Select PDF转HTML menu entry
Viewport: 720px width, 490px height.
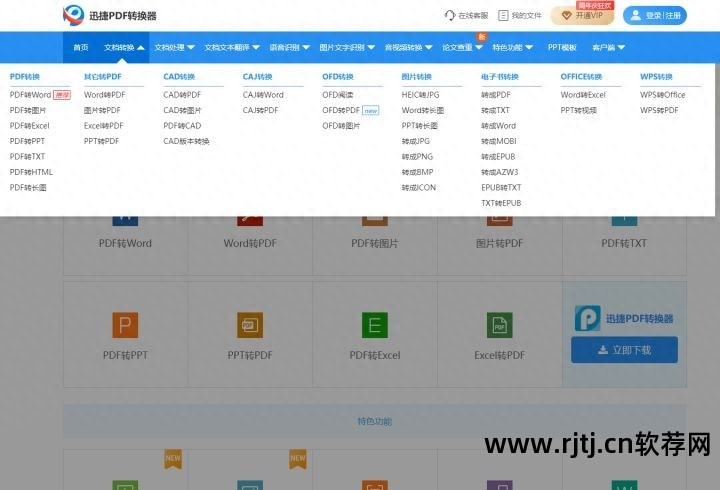coord(31,172)
